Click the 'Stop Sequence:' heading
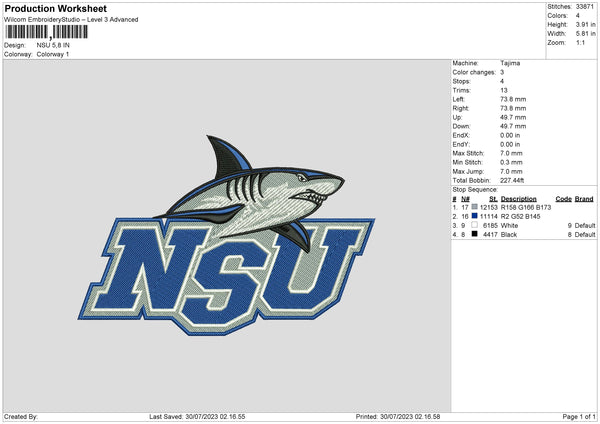 coord(475,190)
